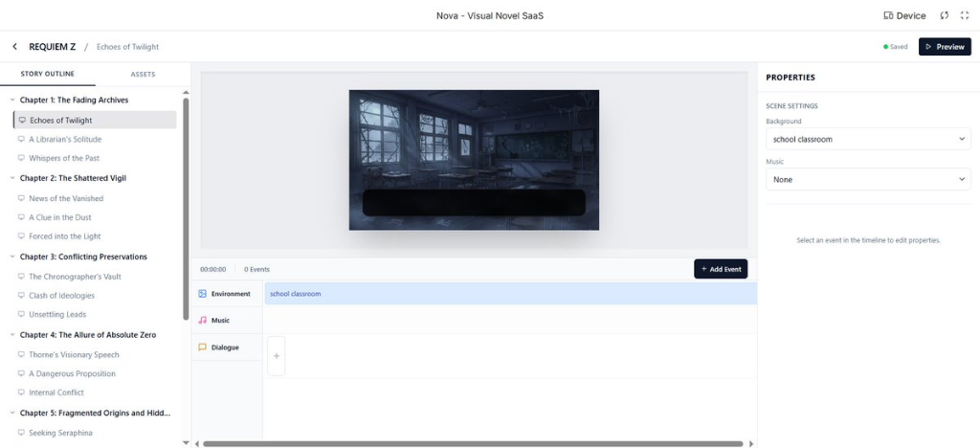Image resolution: width=980 pixels, height=448 pixels.
Task: Select the Music track label
Action: (x=221, y=320)
